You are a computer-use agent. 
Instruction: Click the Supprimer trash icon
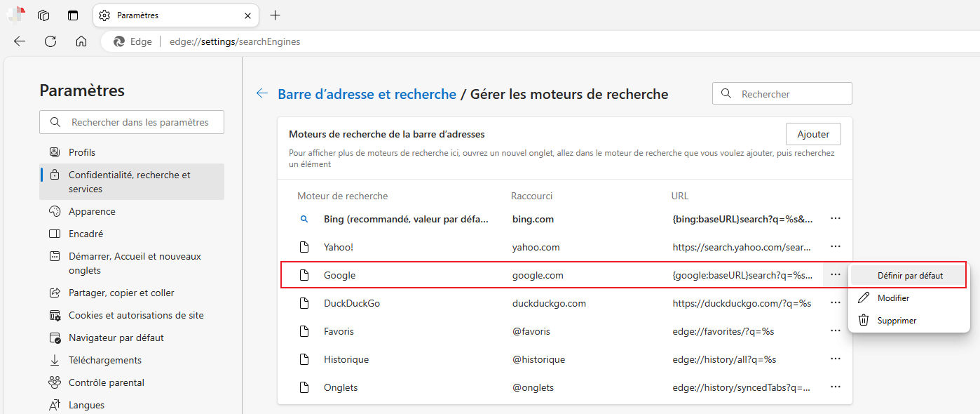(x=862, y=320)
